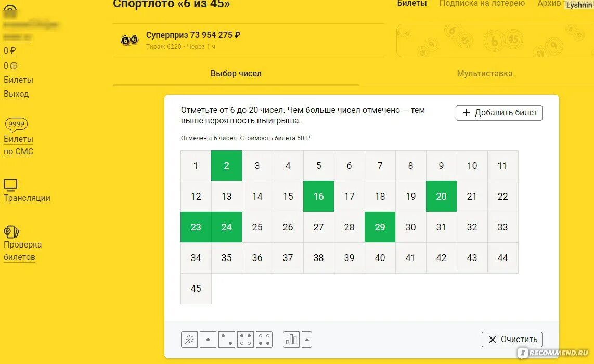This screenshot has height=364, width=594.
Task: Open the Билеты top menu item
Action: tap(412, 4)
